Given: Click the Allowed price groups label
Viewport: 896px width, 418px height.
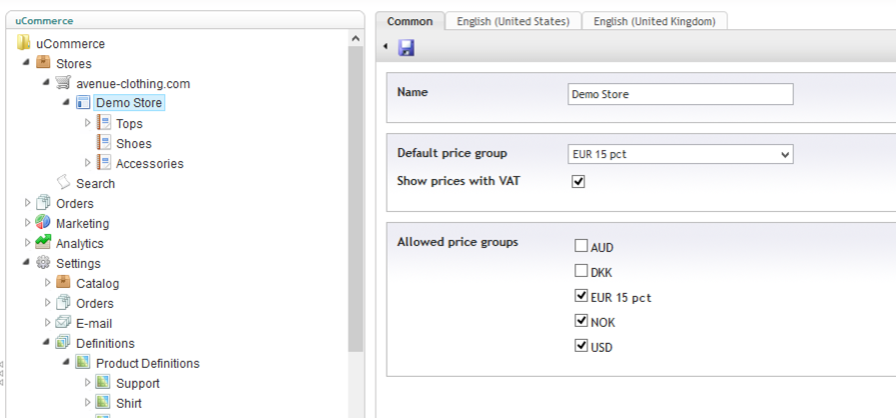Looking at the screenshot, I should click(x=457, y=242).
